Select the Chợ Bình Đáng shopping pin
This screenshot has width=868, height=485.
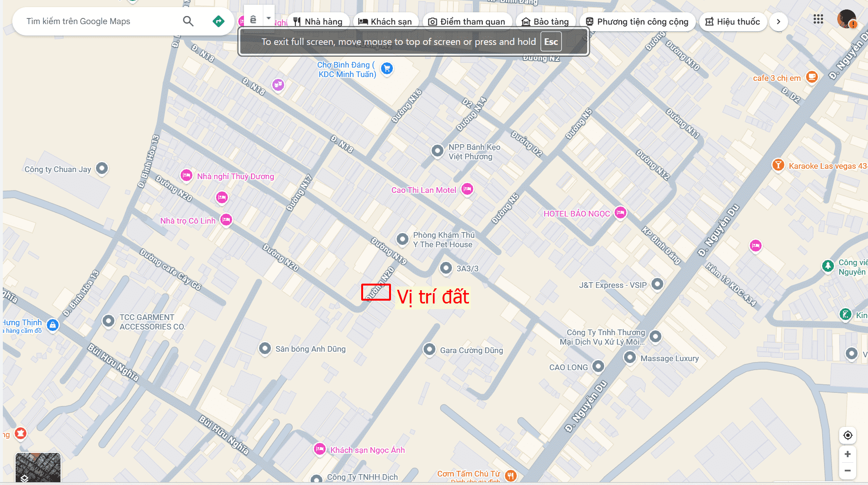pos(387,69)
